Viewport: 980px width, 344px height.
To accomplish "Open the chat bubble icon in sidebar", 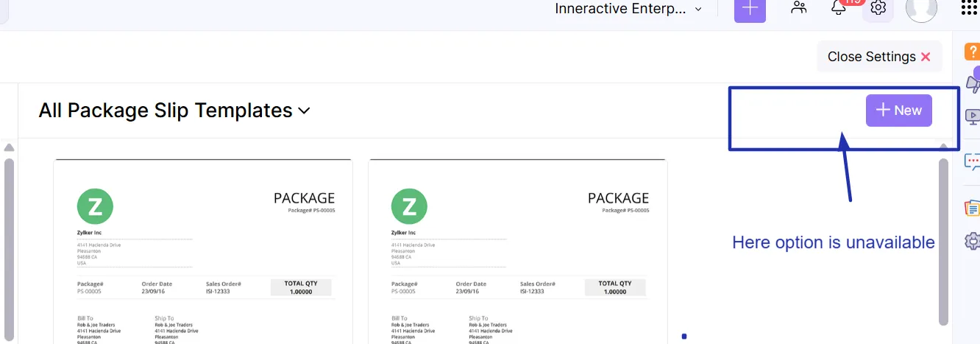I will (x=972, y=161).
